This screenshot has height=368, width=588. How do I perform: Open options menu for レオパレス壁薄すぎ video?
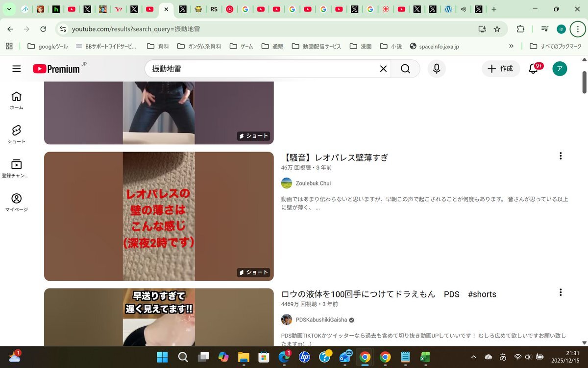561,156
